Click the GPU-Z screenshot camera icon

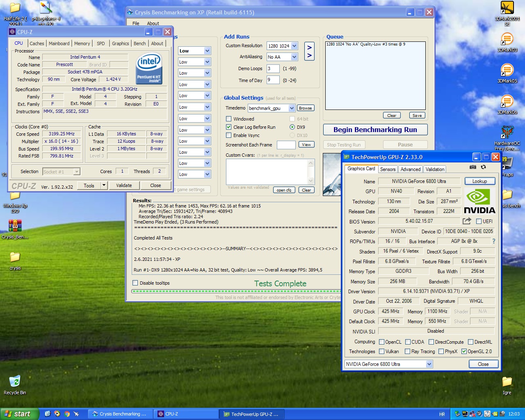[473, 167]
